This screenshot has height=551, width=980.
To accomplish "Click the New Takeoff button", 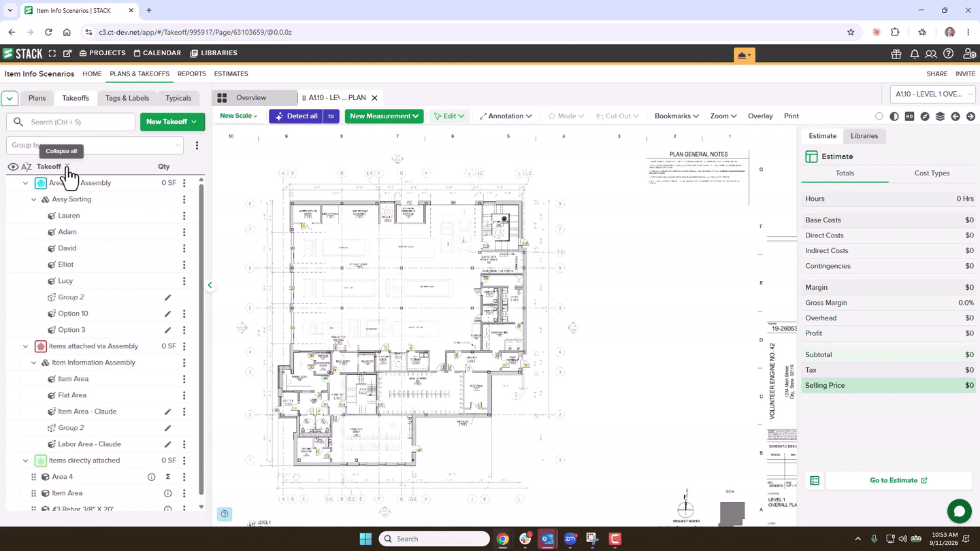I will tap(172, 122).
